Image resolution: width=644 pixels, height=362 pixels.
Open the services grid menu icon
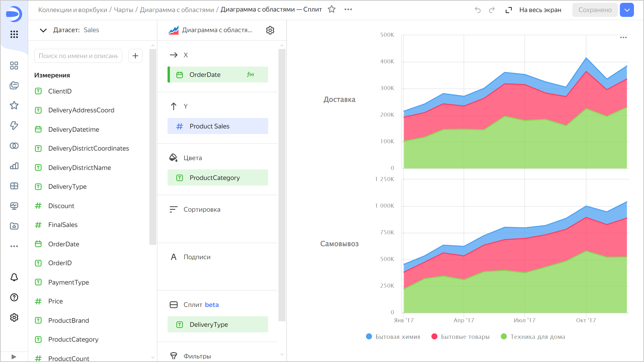coord(14,34)
